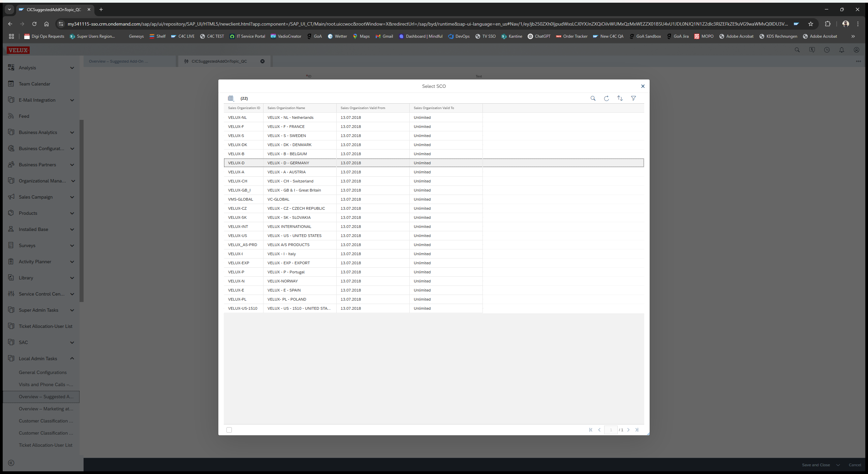Screen dimensions: 868x474
Task: Open a new browser tab
Action: 101,9
